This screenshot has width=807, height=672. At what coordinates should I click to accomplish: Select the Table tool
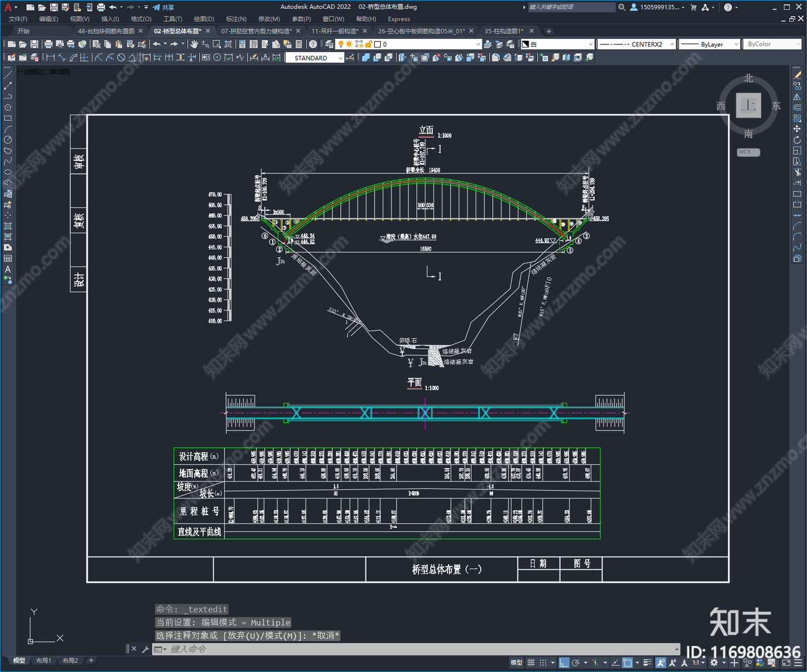[8, 258]
